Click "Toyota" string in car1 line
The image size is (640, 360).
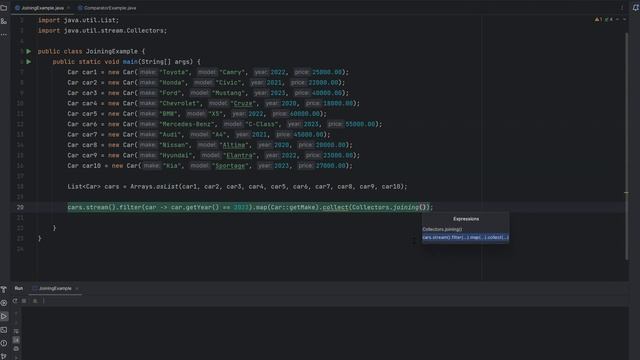(x=174, y=72)
